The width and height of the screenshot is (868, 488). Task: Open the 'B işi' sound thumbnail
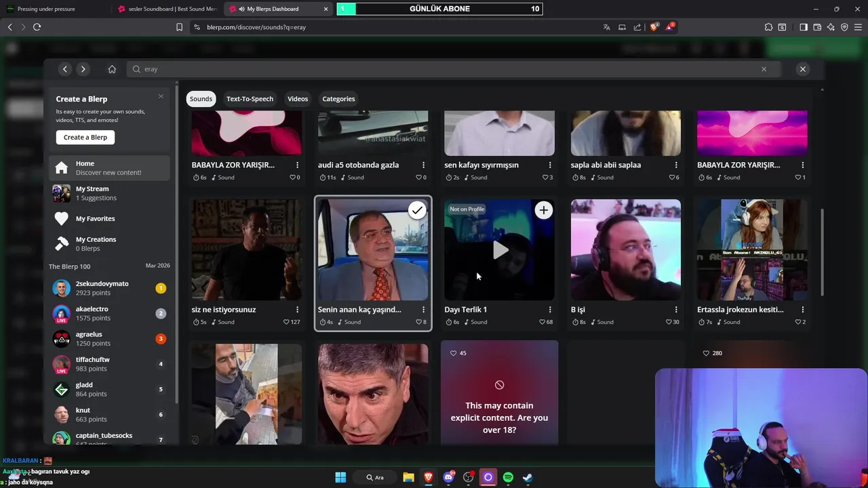[626, 249]
